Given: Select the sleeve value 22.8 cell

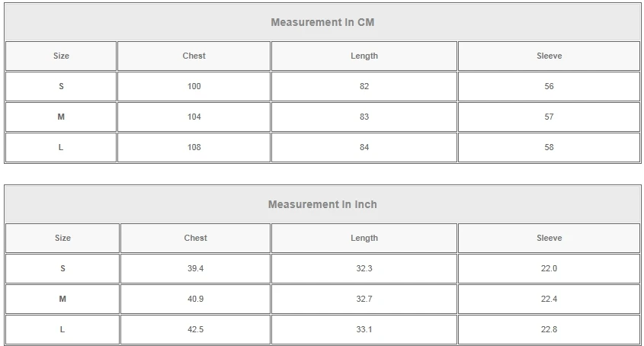Looking at the screenshot, I should (x=549, y=330).
